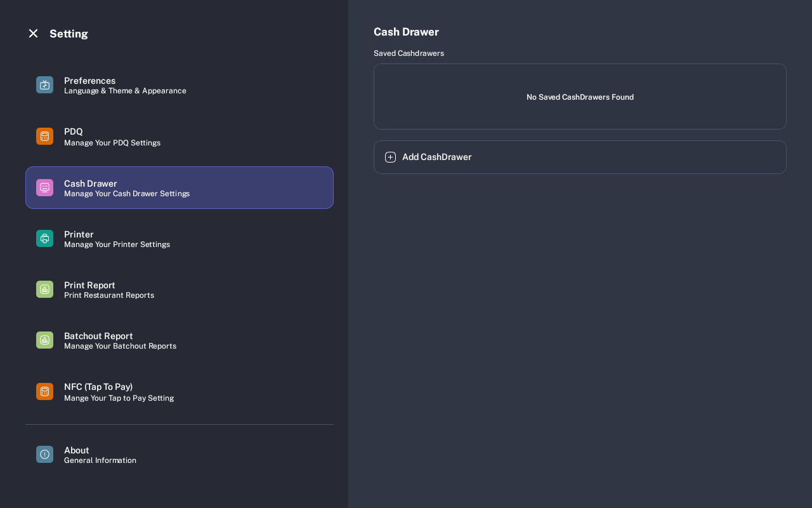
Task: Close the Setting panel with the X icon
Action: tap(33, 34)
